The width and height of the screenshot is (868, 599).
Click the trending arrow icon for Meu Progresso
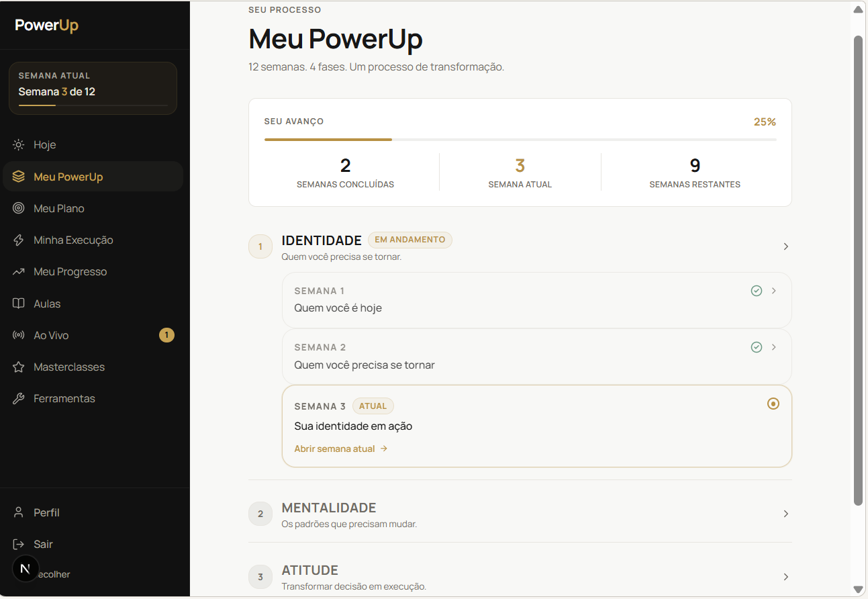[x=19, y=272]
